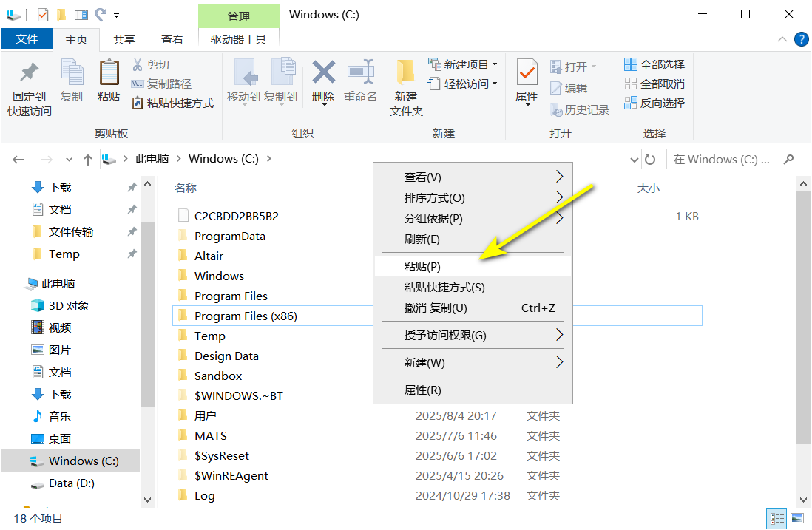Select the 文件传输 quick access folder
Screen dimensions: 812x530
pyautogui.click(x=71, y=232)
